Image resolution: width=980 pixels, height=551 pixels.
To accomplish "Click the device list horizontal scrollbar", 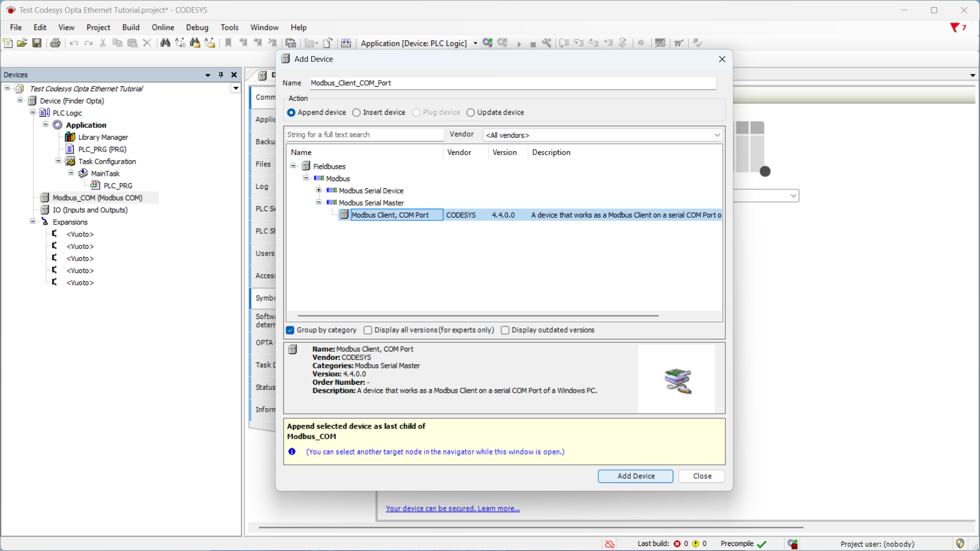I will [478, 316].
